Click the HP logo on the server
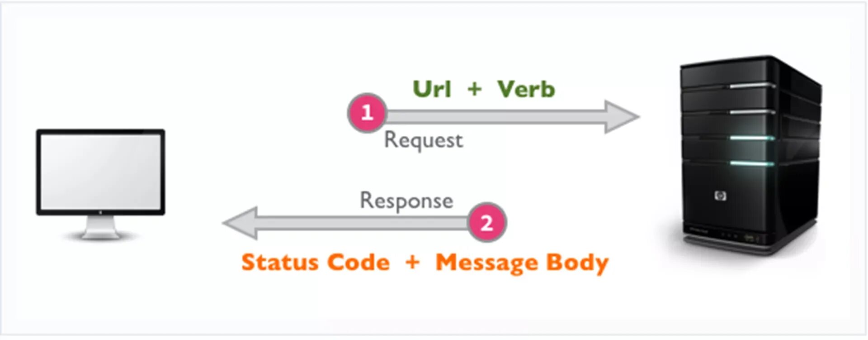The width and height of the screenshot is (868, 340). (720, 196)
